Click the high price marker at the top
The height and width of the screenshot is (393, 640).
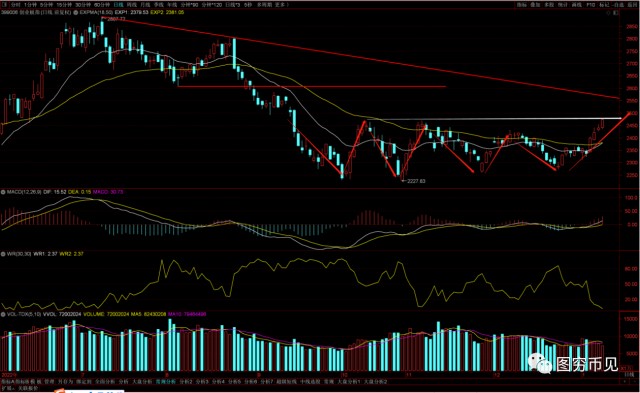116,19
